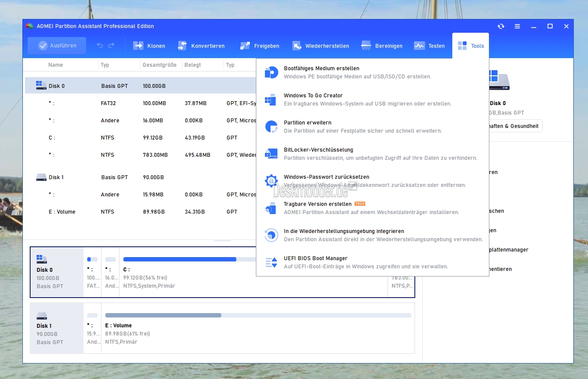Click the 16.0 And... block on Disk 0 map
This screenshot has width=588, height=379.
pyautogui.click(x=110, y=272)
